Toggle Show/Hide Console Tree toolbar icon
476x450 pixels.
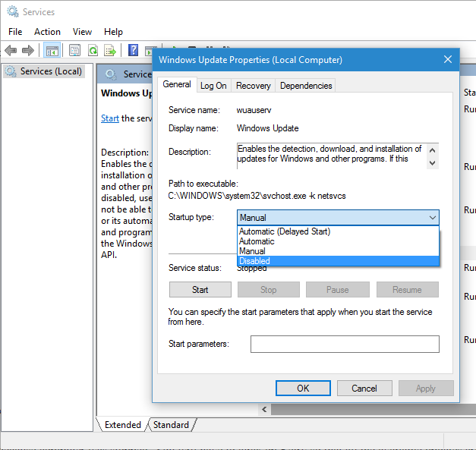click(52, 50)
